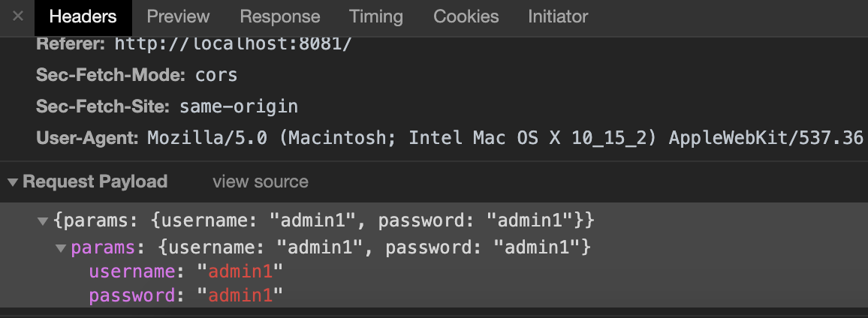This screenshot has width=868, height=318.
Task: Select the Initiator tab
Action: point(558,16)
